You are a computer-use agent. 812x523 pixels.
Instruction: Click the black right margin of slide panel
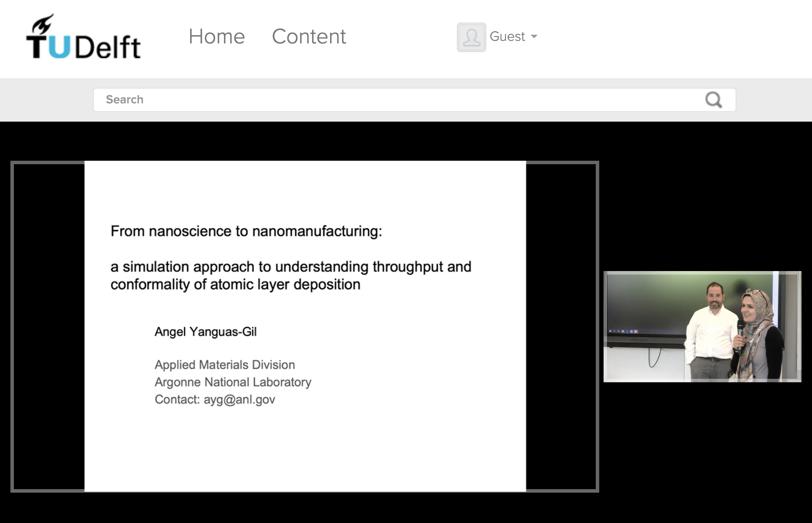[x=561, y=327]
